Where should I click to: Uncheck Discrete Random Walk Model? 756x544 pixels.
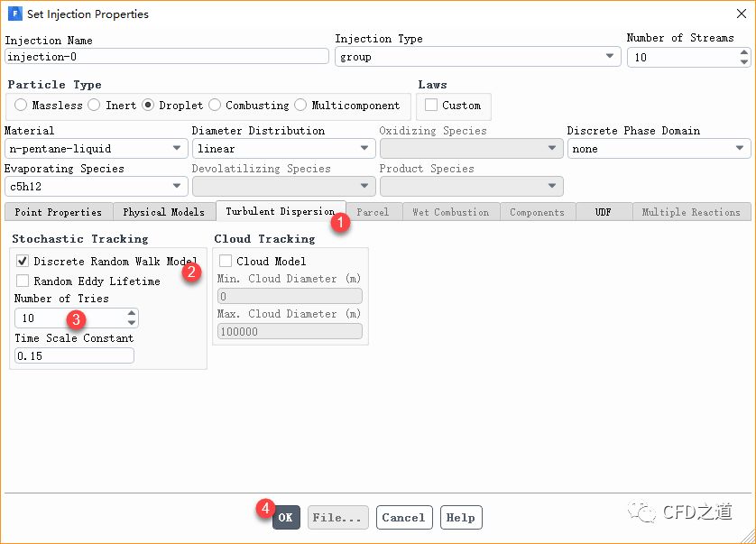[x=23, y=262]
